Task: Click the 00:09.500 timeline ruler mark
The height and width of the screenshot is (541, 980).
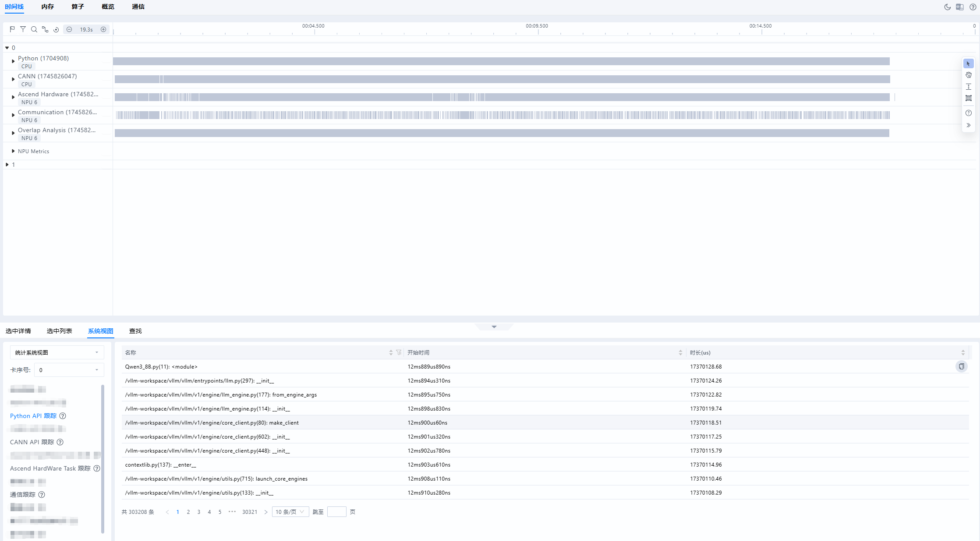Action: click(537, 26)
